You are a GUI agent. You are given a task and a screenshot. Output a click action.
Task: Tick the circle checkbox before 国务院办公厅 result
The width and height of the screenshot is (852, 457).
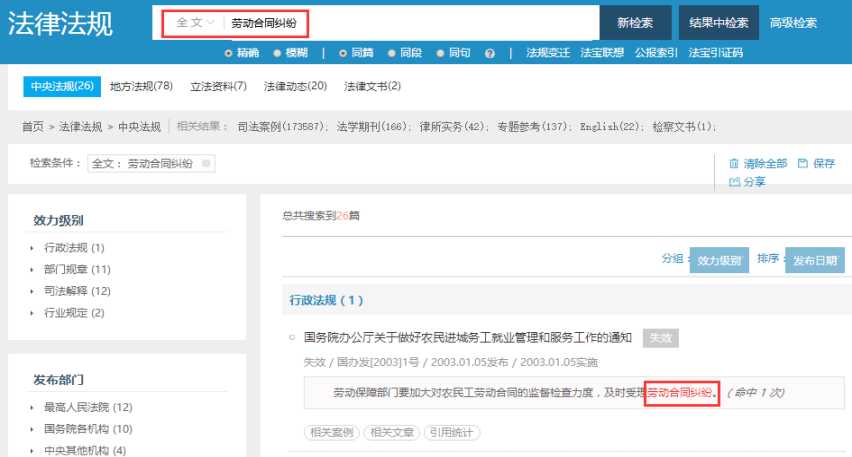point(292,337)
